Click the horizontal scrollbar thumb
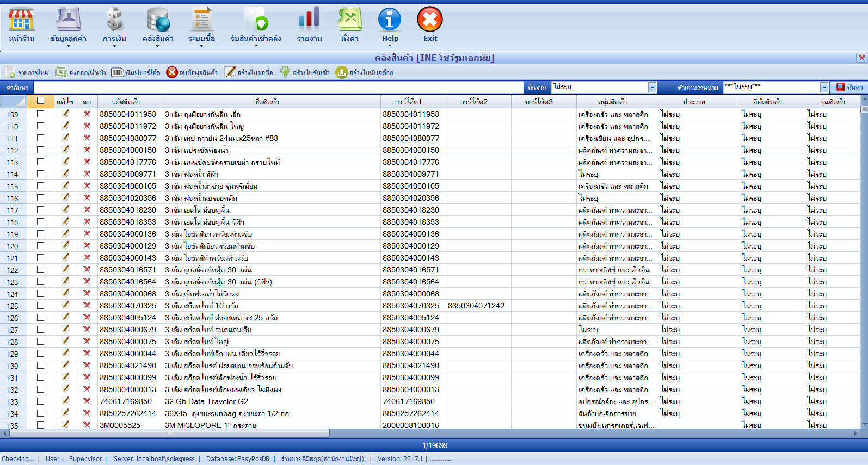The image size is (868, 465). point(169,433)
